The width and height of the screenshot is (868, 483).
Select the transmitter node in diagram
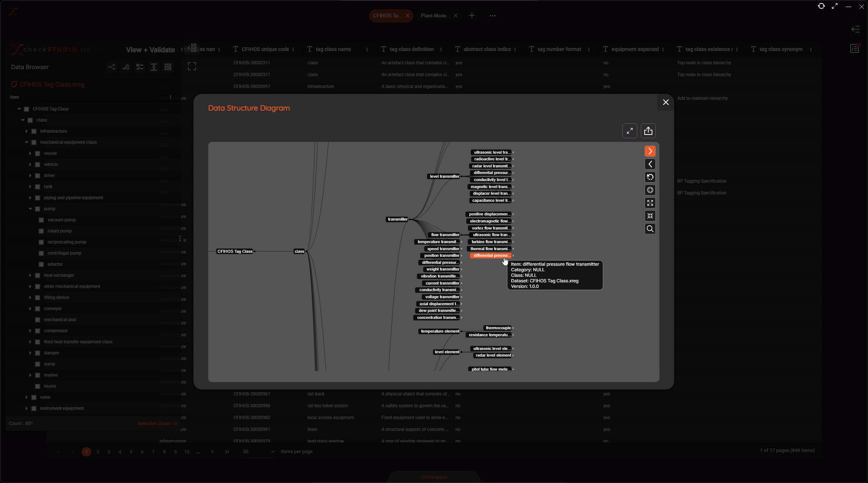[x=398, y=219]
